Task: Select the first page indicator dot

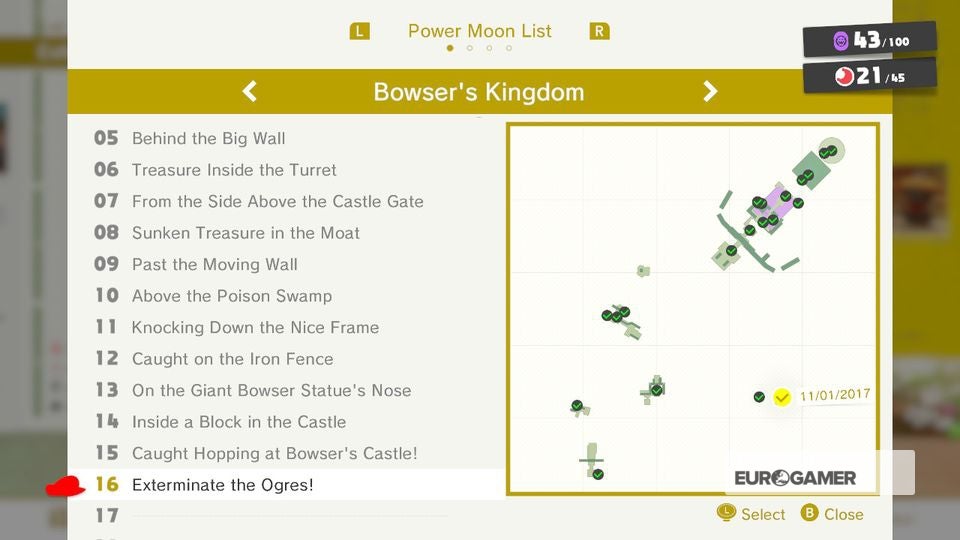Action: coord(450,48)
